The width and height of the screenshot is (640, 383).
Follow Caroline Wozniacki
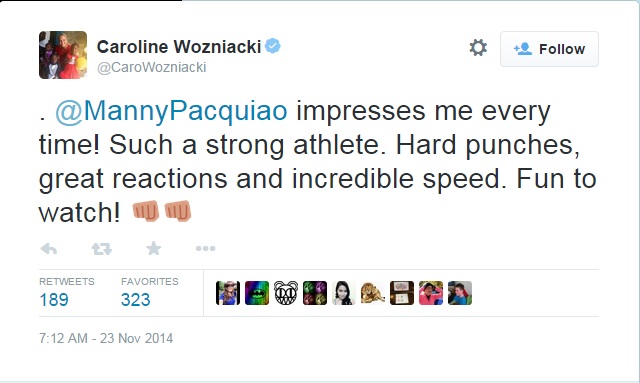[549, 49]
